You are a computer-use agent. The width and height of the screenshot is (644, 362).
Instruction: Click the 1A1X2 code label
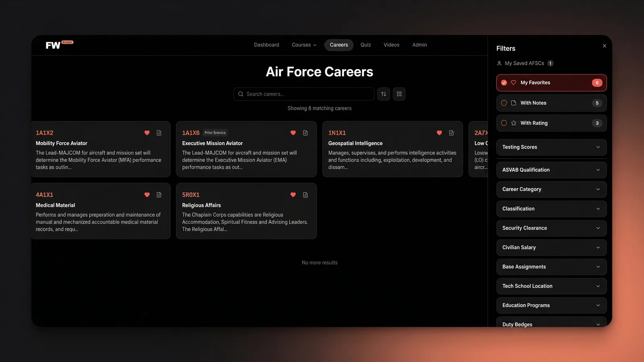(x=44, y=133)
